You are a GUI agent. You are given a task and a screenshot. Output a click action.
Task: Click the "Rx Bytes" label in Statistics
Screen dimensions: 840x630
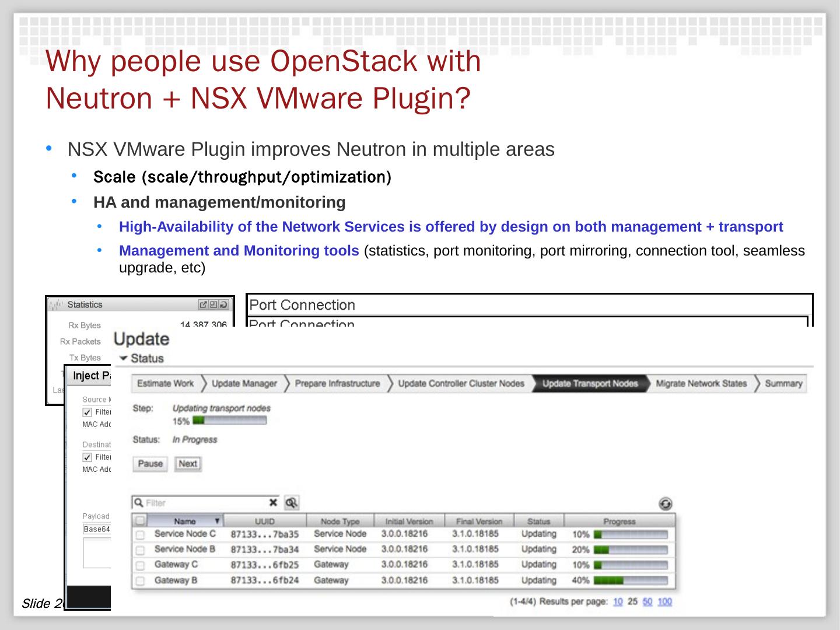tap(85, 325)
